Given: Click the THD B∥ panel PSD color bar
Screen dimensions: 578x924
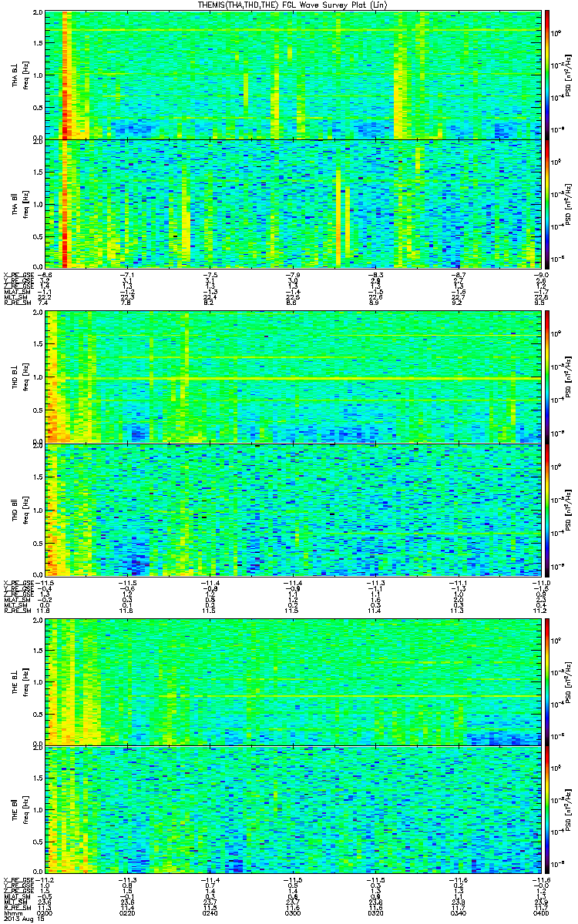Looking at the screenshot, I should click(546, 509).
